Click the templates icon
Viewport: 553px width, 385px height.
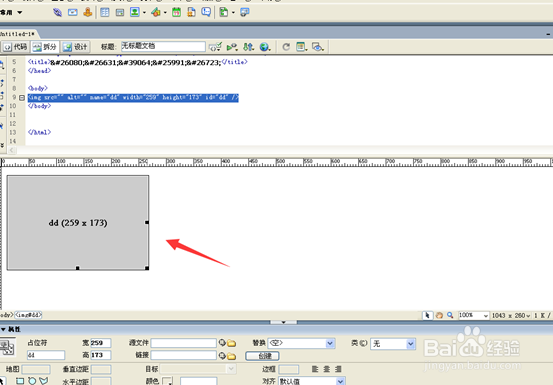coord(224,12)
